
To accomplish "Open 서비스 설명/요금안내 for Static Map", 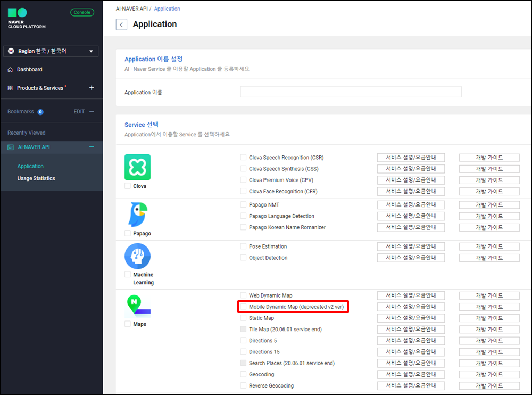I will point(411,318).
